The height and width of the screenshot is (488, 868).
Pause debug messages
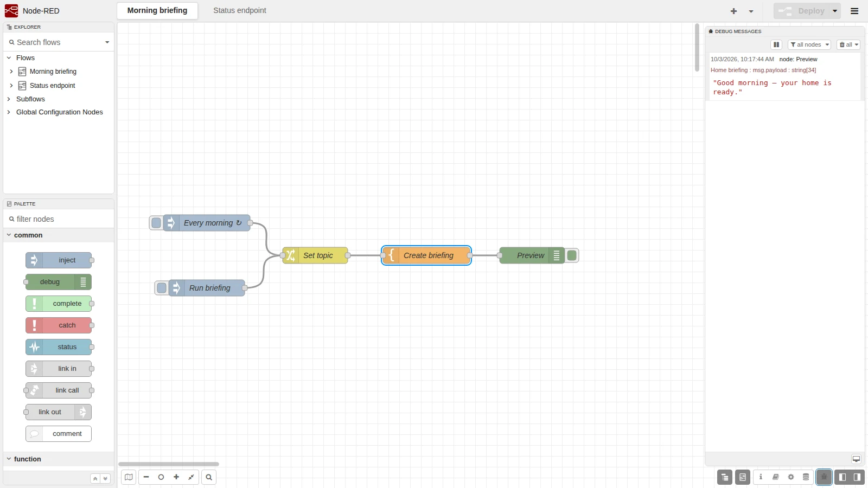pyautogui.click(x=776, y=44)
